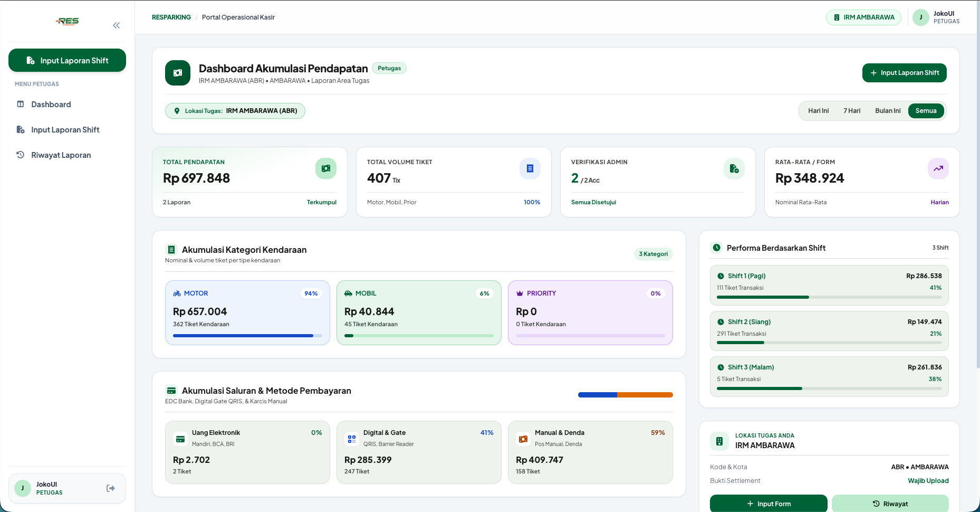980x512 pixels.
Task: Click the PRIORITY crown icon
Action: point(520,293)
